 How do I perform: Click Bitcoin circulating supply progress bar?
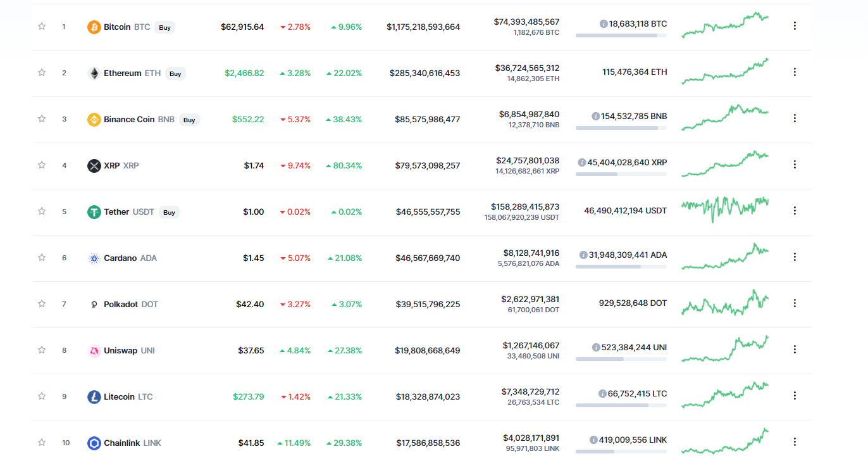621,35
